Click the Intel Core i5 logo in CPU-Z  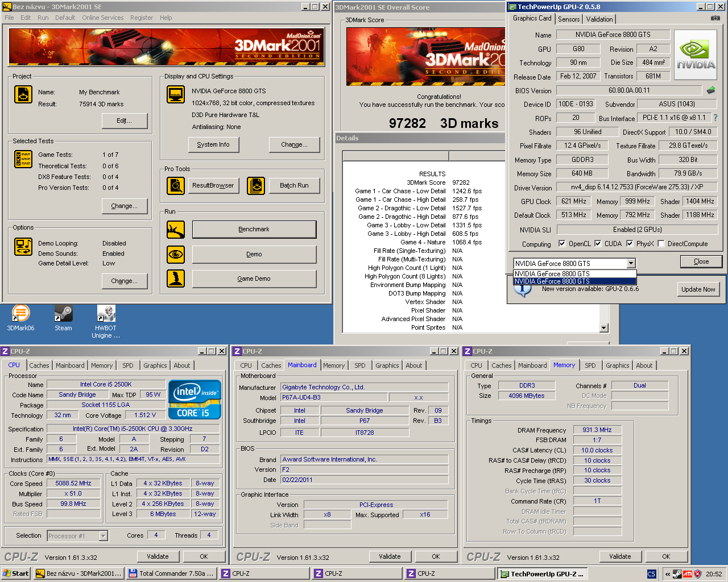[x=195, y=400]
